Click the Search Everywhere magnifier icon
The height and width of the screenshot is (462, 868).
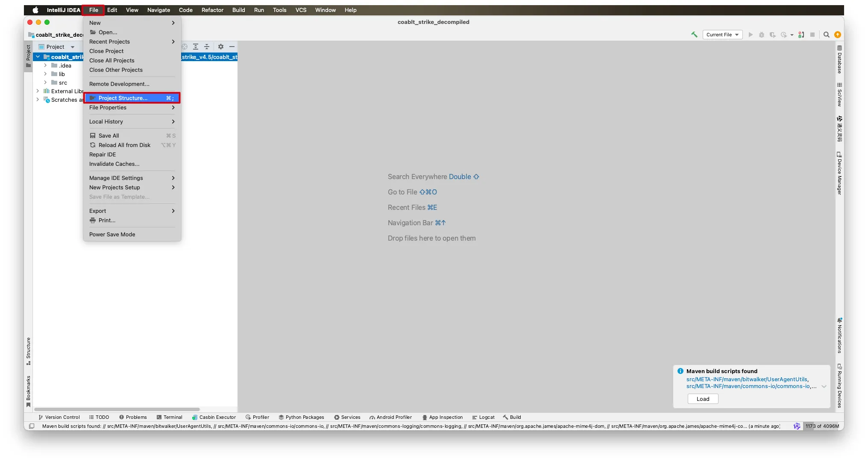pyautogui.click(x=827, y=35)
